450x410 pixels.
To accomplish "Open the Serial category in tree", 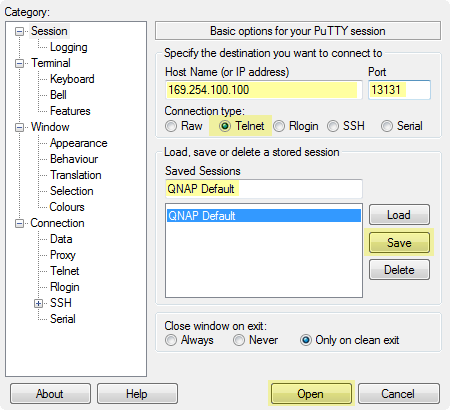I will coord(63,319).
